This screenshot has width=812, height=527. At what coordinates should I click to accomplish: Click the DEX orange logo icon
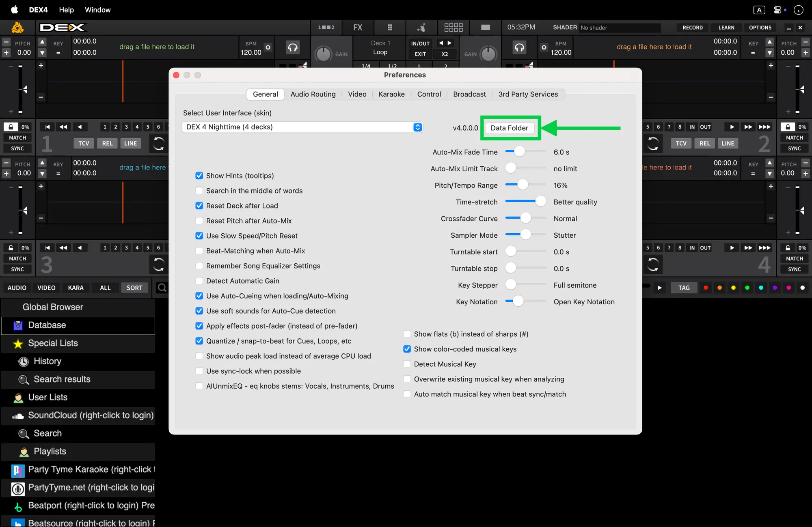coord(17,28)
